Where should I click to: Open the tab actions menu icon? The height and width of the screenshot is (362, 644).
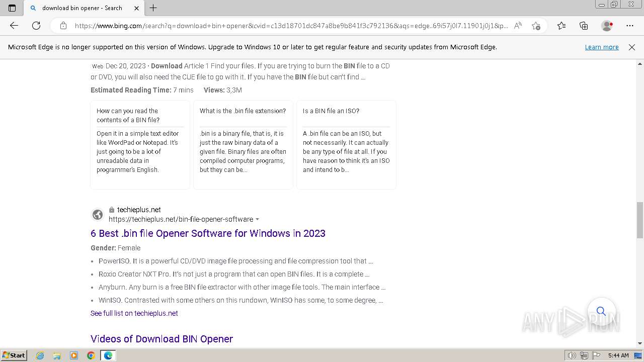point(12,8)
